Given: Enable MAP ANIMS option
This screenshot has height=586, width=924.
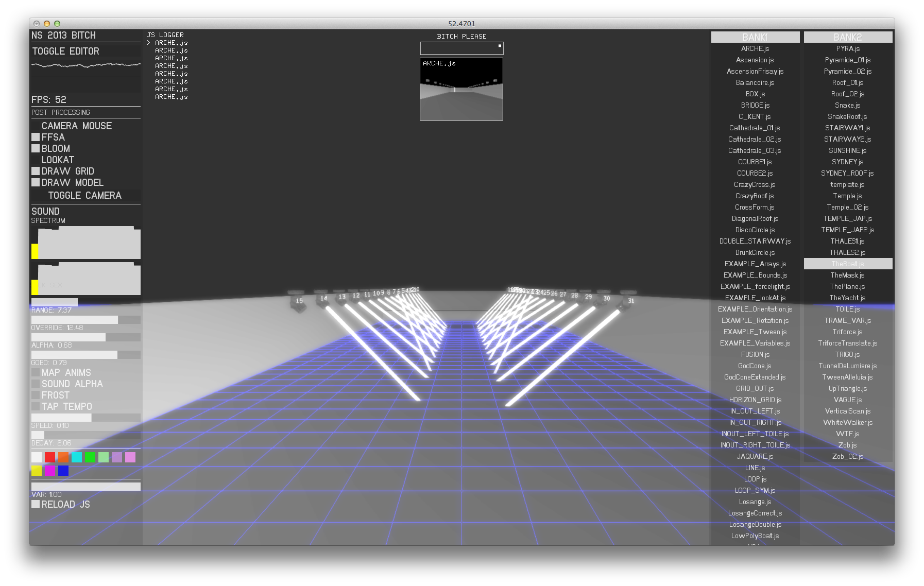Looking at the screenshot, I should pyautogui.click(x=36, y=372).
